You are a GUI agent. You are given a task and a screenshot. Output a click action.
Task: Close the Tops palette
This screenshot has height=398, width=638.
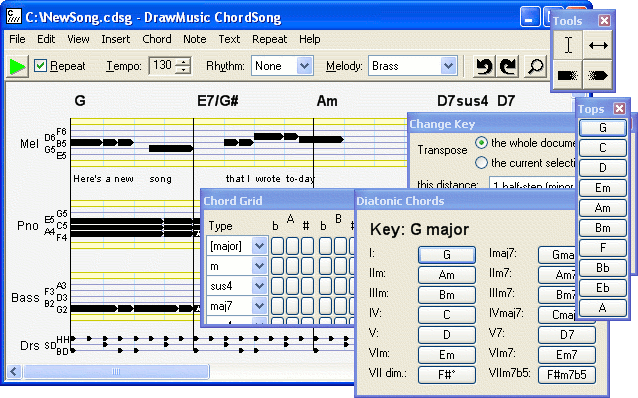[619, 108]
